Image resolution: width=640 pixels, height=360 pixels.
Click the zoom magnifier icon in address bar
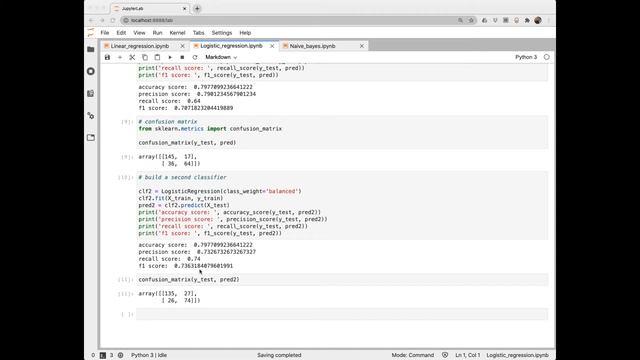pos(460,20)
